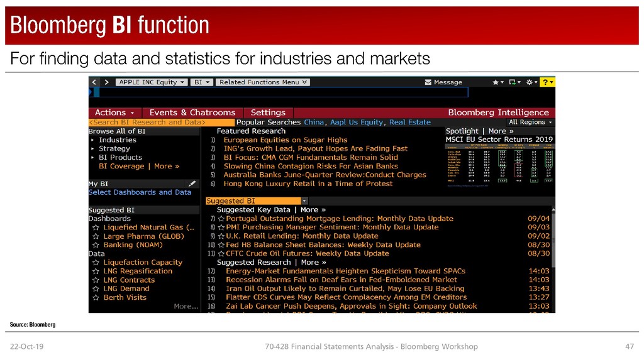Star Portugal Outstanding Mortgage Lending update

click(x=221, y=219)
